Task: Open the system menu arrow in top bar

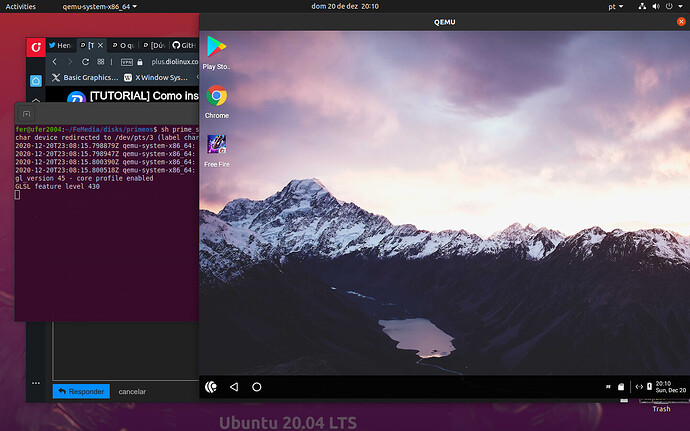Action: tap(682, 6)
